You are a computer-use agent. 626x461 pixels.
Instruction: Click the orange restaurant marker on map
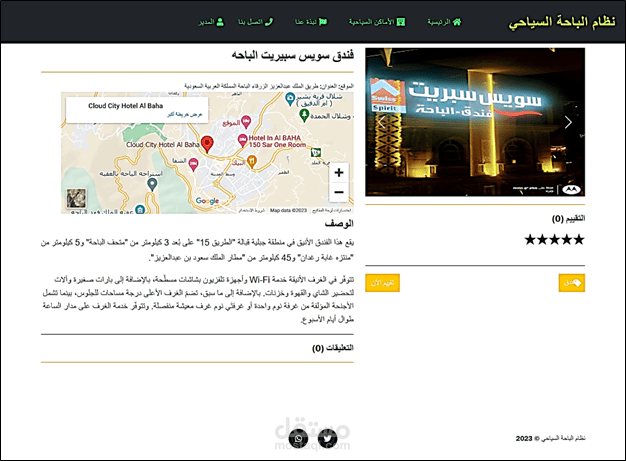(252, 161)
